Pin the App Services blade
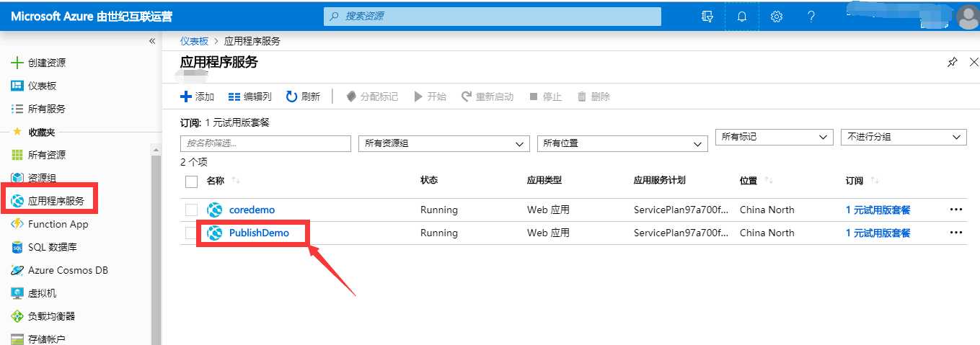980x345 pixels. (x=952, y=63)
